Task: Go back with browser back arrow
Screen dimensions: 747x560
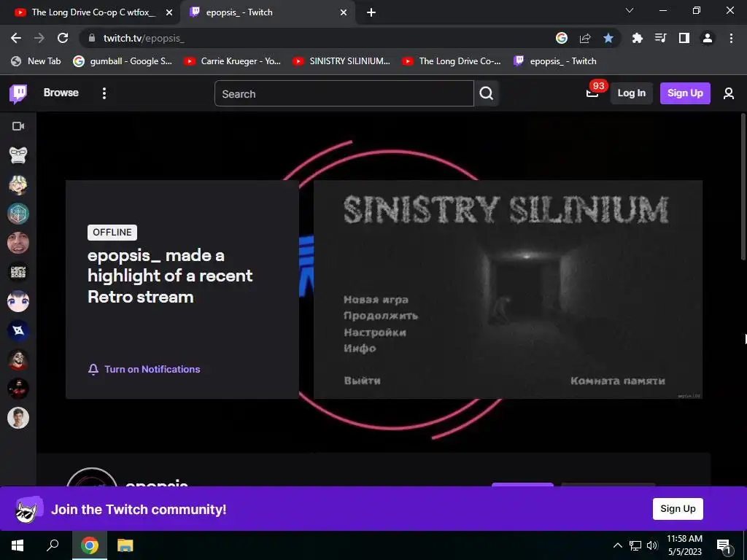Action: tap(16, 38)
